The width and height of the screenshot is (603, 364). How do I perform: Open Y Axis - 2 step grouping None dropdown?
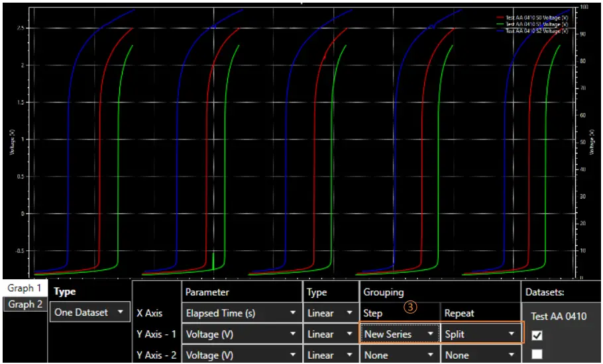point(400,355)
